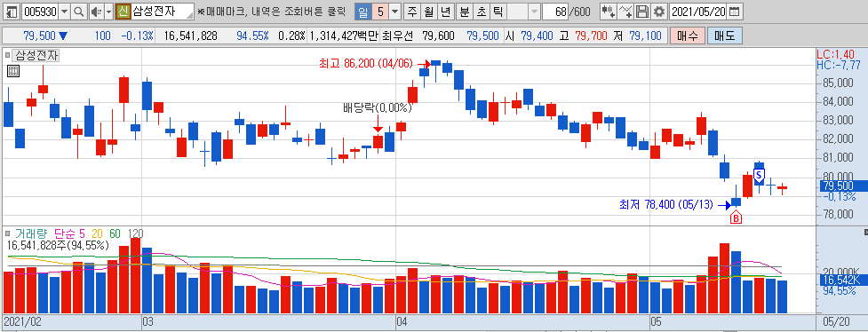Click the low price 저 79,100
This screenshot has height=332, width=868.
tap(637, 36)
